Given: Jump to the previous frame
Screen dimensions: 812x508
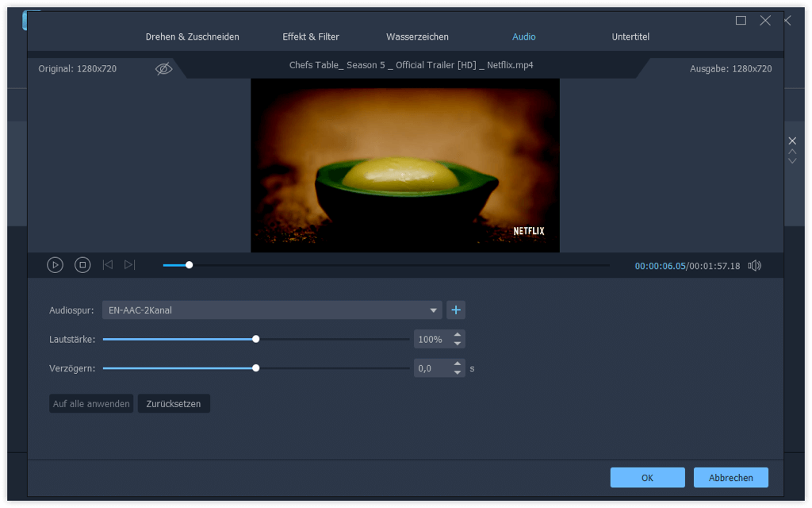Looking at the screenshot, I should [107, 265].
